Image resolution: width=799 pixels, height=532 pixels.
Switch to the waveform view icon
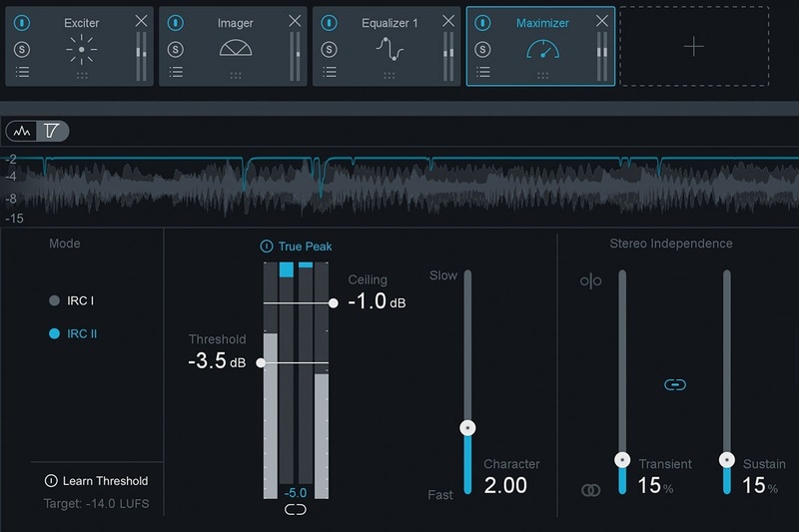pos(22,131)
